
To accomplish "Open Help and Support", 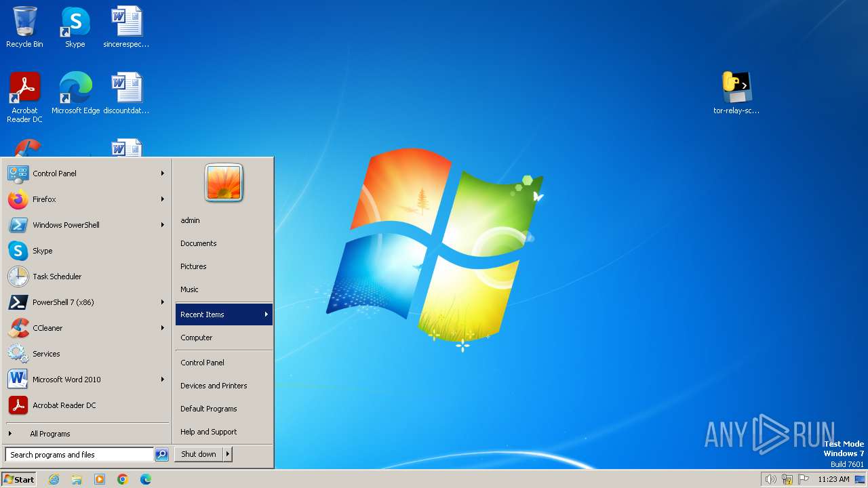I will point(224,432).
